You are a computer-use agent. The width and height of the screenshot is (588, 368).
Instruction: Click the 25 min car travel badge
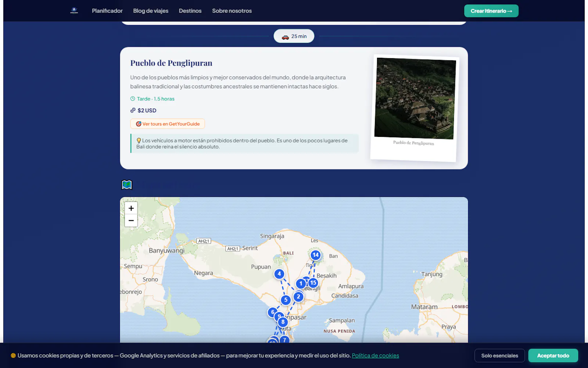[294, 36]
